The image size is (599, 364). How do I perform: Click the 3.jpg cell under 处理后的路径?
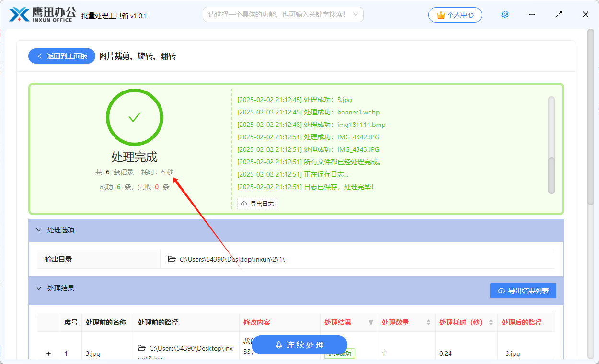[x=513, y=353]
